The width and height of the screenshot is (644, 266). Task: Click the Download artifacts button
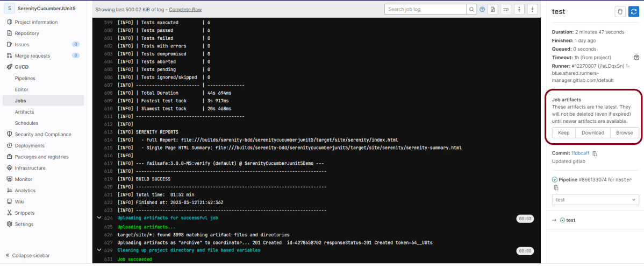[x=592, y=133]
